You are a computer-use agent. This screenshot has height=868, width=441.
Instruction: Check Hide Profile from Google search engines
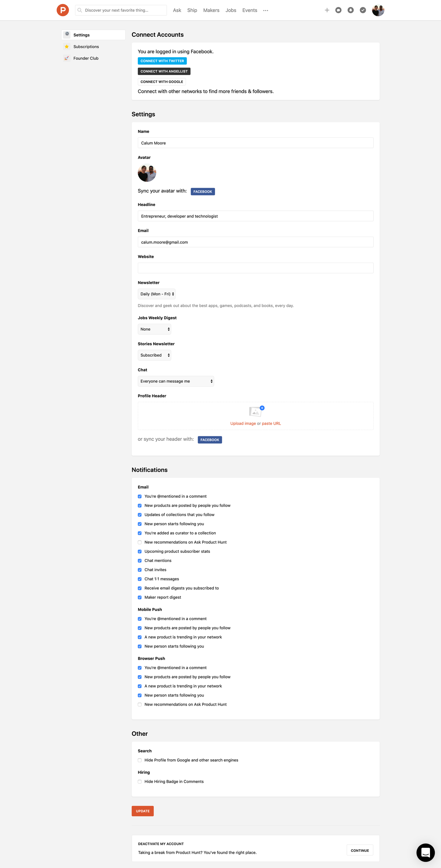[x=140, y=760]
